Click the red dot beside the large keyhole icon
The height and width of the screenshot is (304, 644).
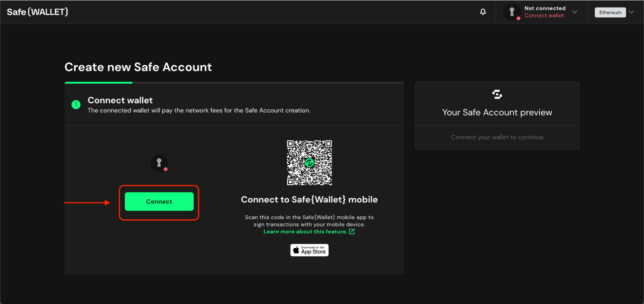pos(166,169)
